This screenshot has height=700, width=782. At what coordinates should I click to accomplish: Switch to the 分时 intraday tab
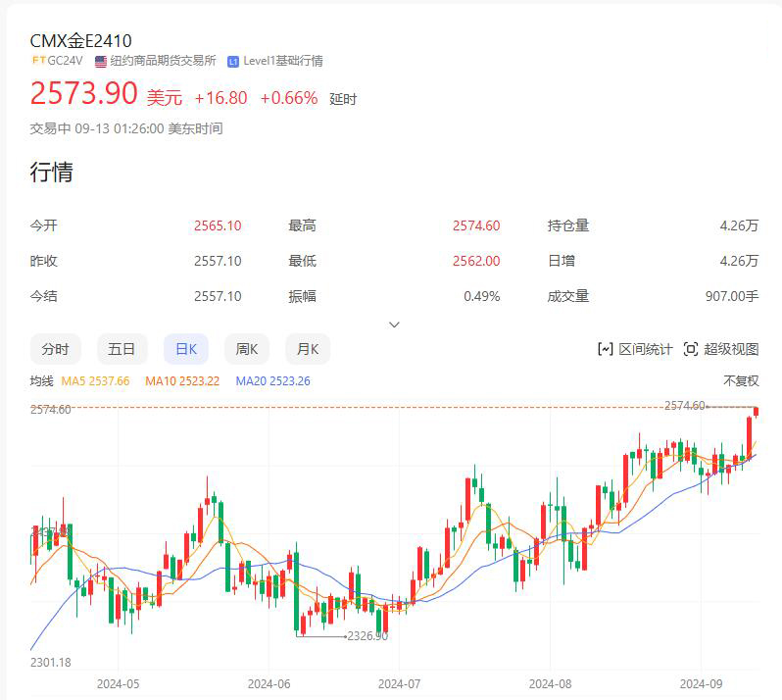coord(55,349)
